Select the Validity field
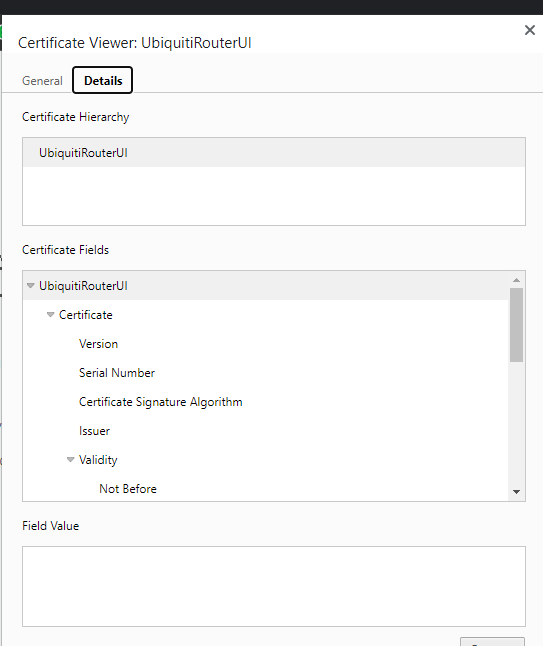Viewport: 543px width, 646px height. coord(266,460)
